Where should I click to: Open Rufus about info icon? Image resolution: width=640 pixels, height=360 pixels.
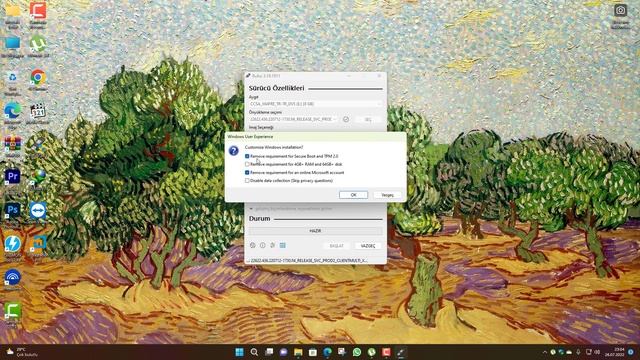click(x=262, y=245)
